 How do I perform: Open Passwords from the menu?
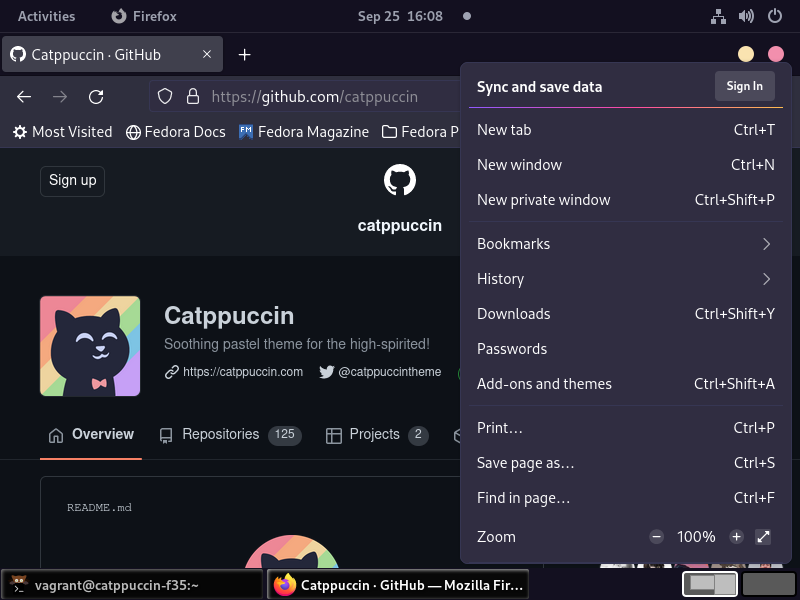pos(626,349)
